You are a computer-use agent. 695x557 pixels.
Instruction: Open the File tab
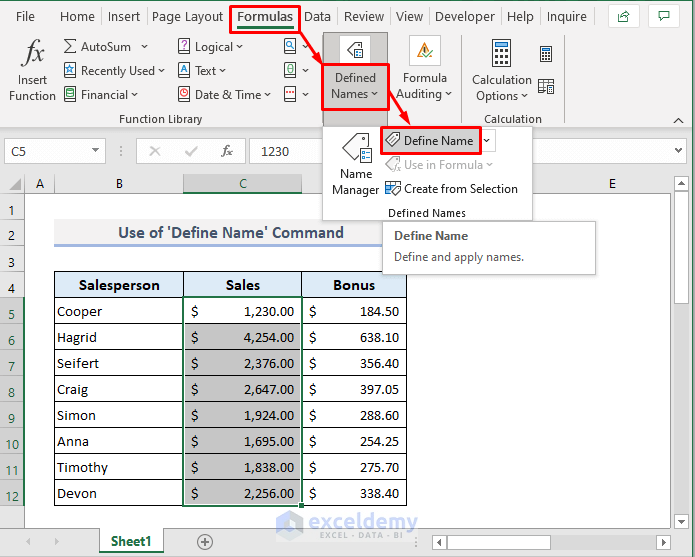click(x=25, y=16)
